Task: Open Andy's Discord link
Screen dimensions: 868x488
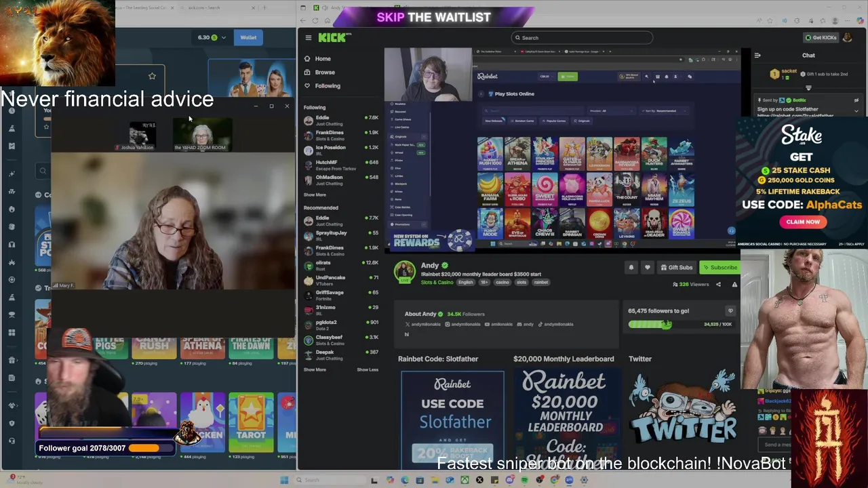Action: click(526, 325)
